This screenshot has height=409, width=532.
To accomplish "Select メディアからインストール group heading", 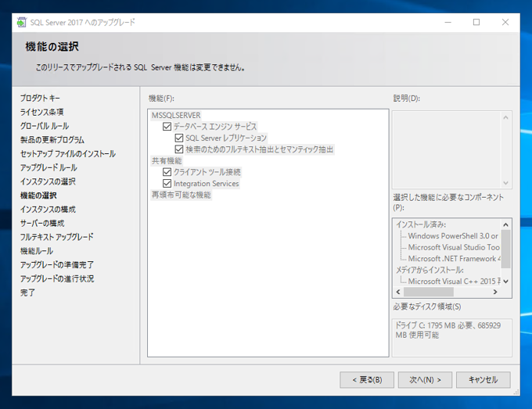I will [430, 270].
